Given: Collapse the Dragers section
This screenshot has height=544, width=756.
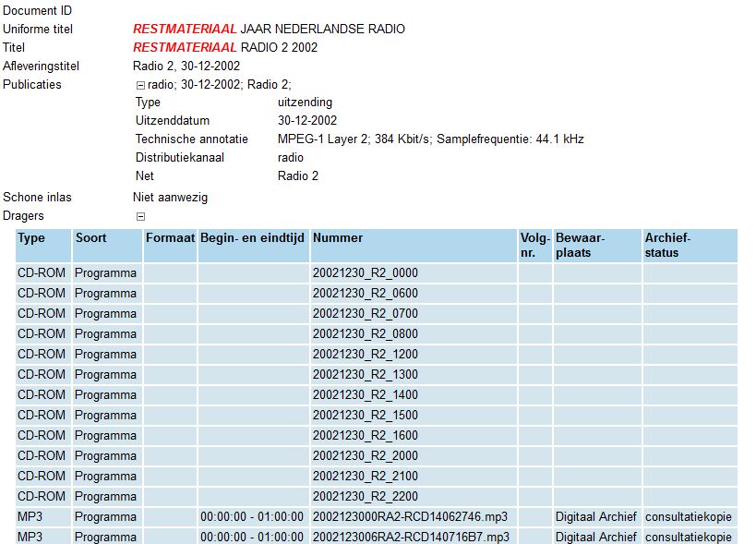Looking at the screenshot, I should [x=140, y=216].
